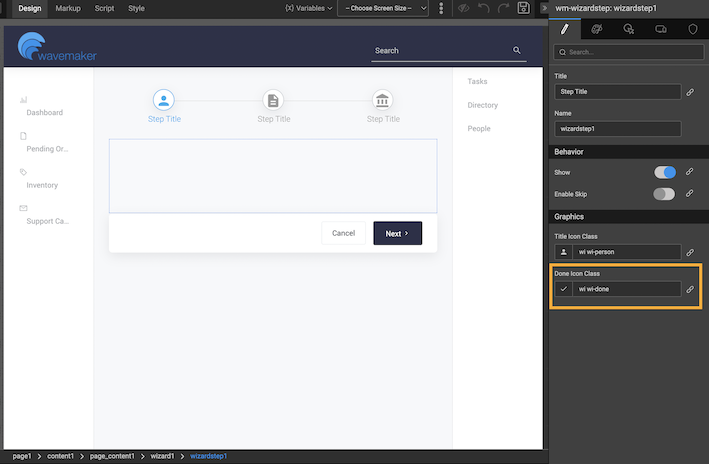
Task: Collapse the properties panel with the arrow
Action: (544, 8)
